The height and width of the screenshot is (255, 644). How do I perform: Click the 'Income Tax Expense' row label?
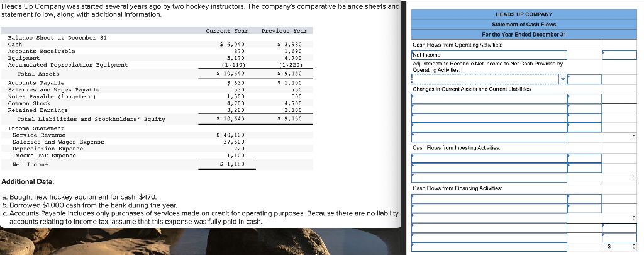pyautogui.click(x=45, y=156)
